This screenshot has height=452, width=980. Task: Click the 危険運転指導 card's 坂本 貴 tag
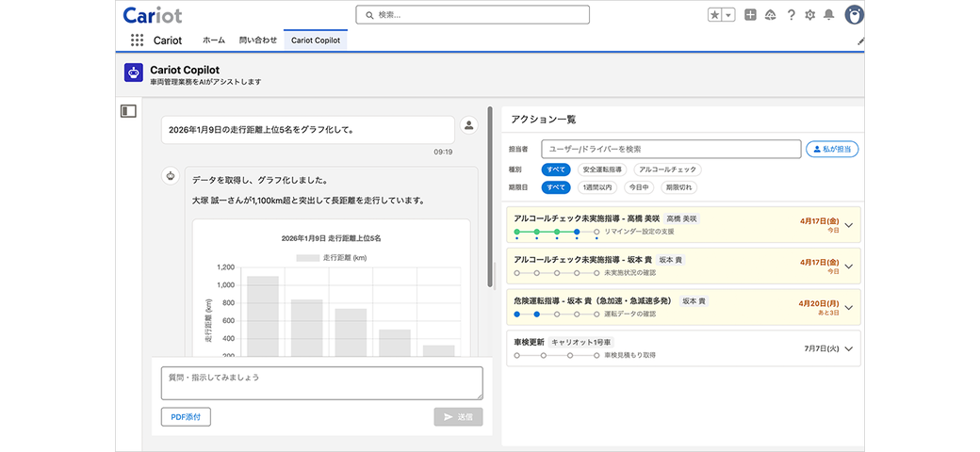(694, 301)
